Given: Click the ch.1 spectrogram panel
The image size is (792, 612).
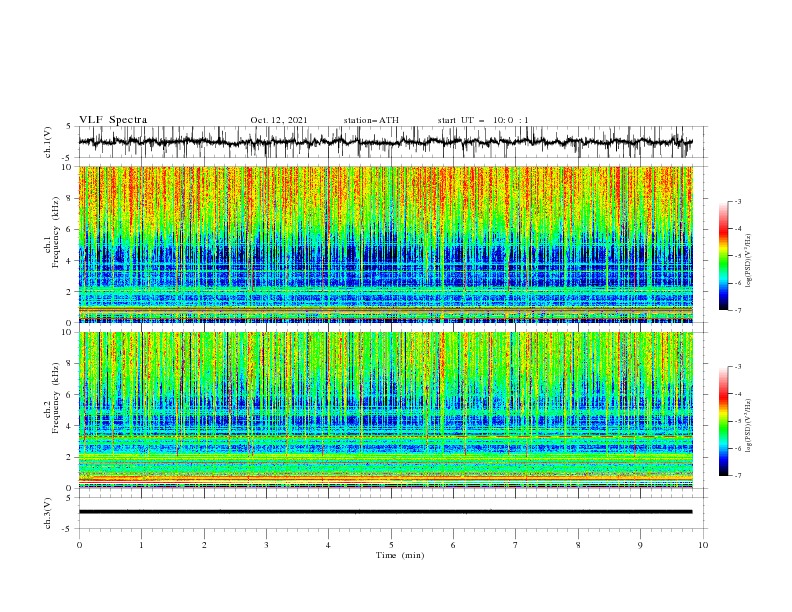Looking at the screenshot, I should click(386, 244).
